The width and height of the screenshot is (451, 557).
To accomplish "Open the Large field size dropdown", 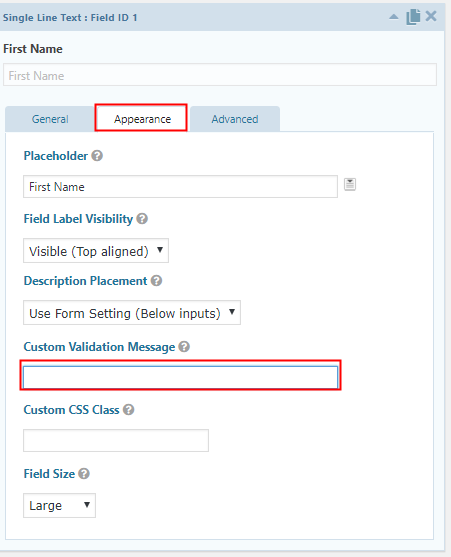I will pyautogui.click(x=59, y=505).
